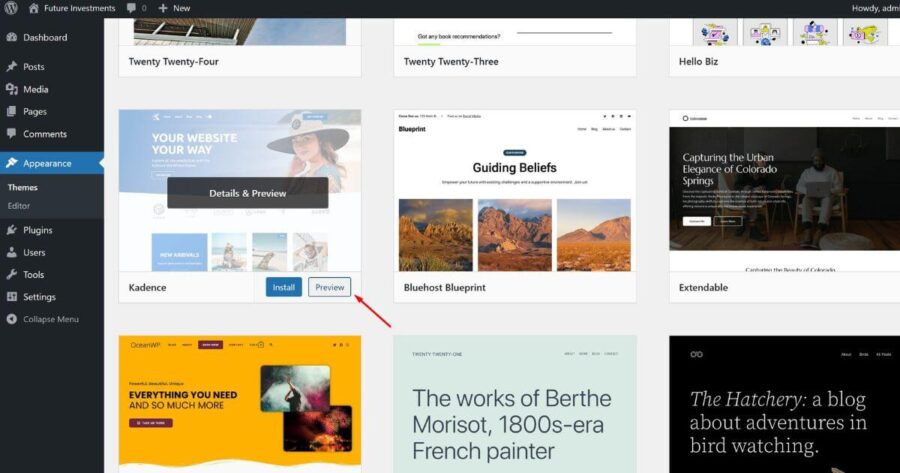Open the comments bubble icon in admin bar

pyautogui.click(x=131, y=8)
